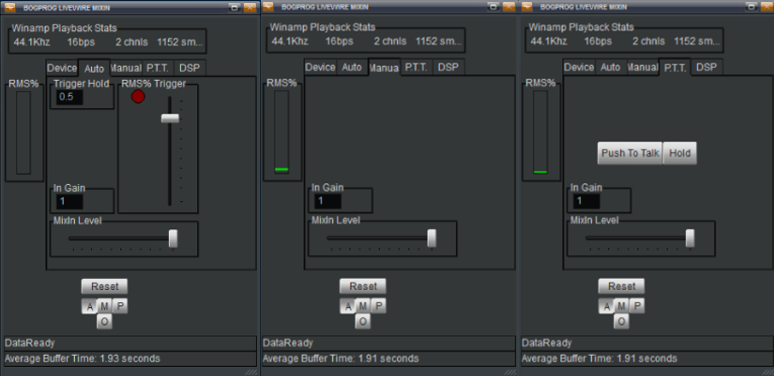Screen dimensions: 774x376
Task: Toggle the O mode button in right window
Action: pyautogui.click(x=621, y=322)
